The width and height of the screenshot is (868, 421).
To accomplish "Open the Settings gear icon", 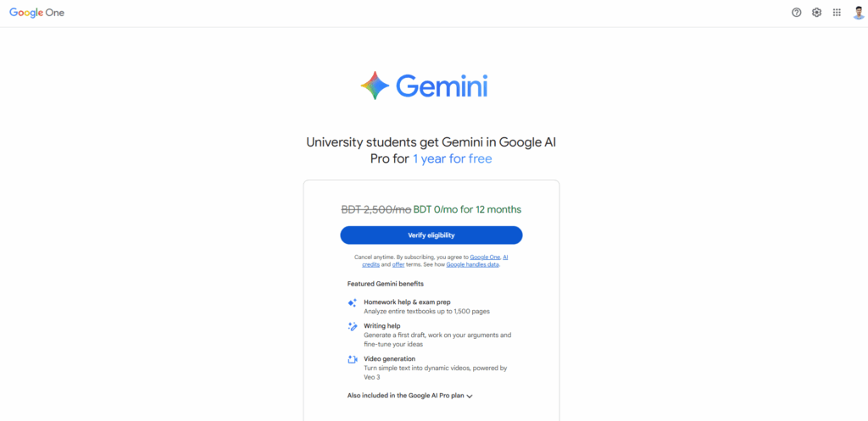I will [x=816, y=13].
